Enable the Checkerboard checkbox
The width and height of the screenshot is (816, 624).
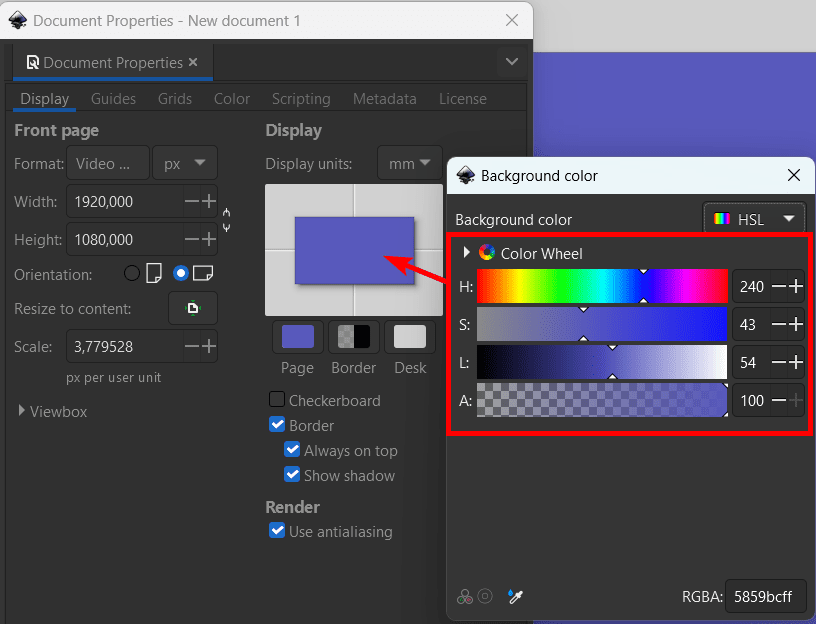(277, 400)
